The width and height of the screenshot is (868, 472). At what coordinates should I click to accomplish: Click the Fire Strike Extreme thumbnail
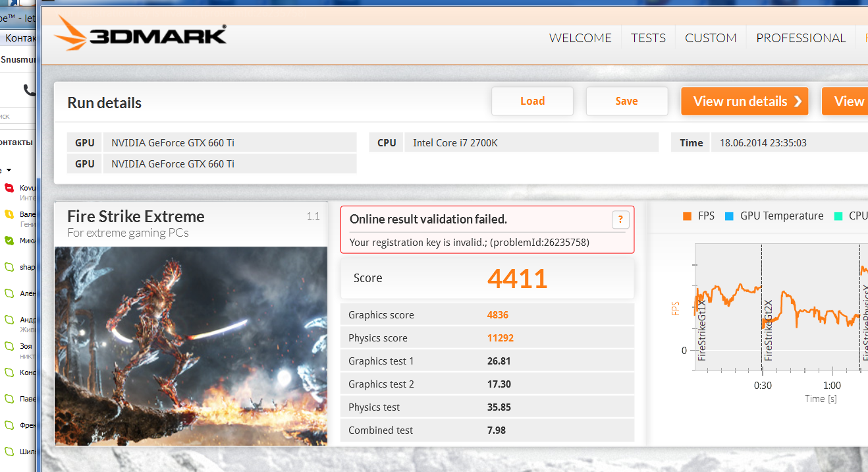(191, 345)
